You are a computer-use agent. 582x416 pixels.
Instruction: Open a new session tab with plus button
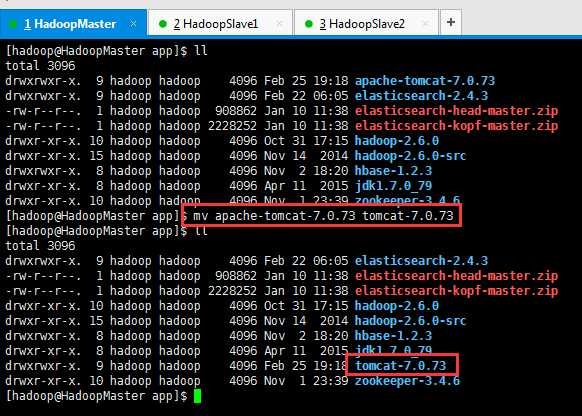pos(451,22)
